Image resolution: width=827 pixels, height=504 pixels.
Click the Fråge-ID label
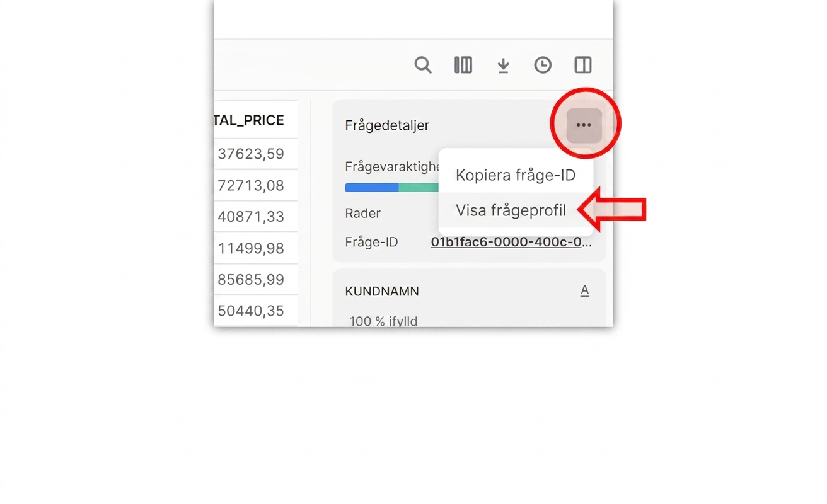point(371,242)
